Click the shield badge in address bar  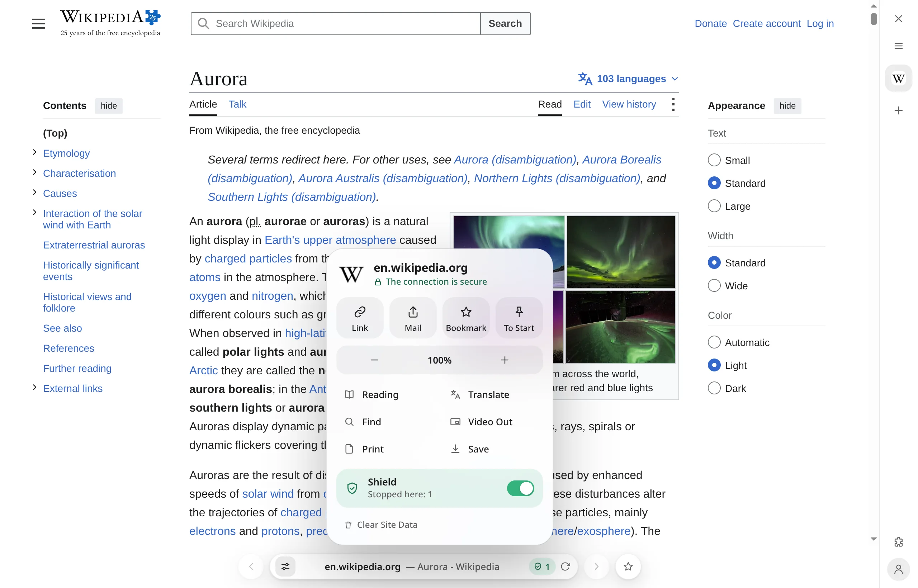[542, 566]
